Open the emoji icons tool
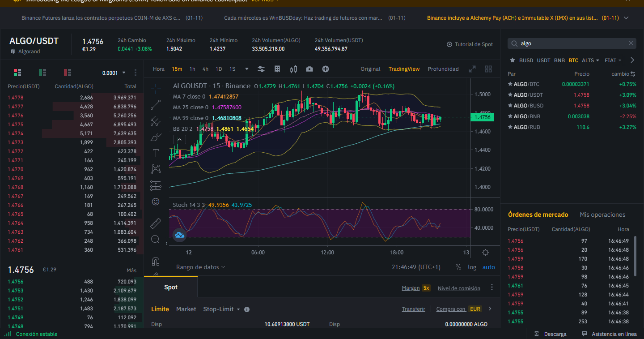Screen dimensions: 644x339 point(156,202)
